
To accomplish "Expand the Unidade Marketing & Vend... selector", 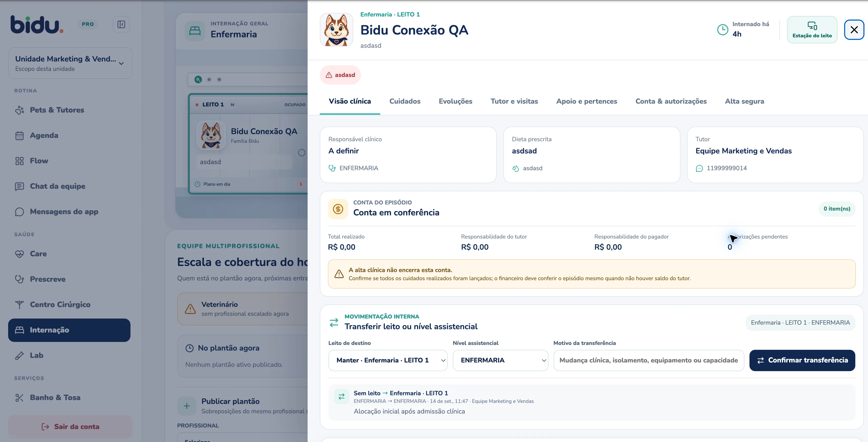I will point(70,63).
